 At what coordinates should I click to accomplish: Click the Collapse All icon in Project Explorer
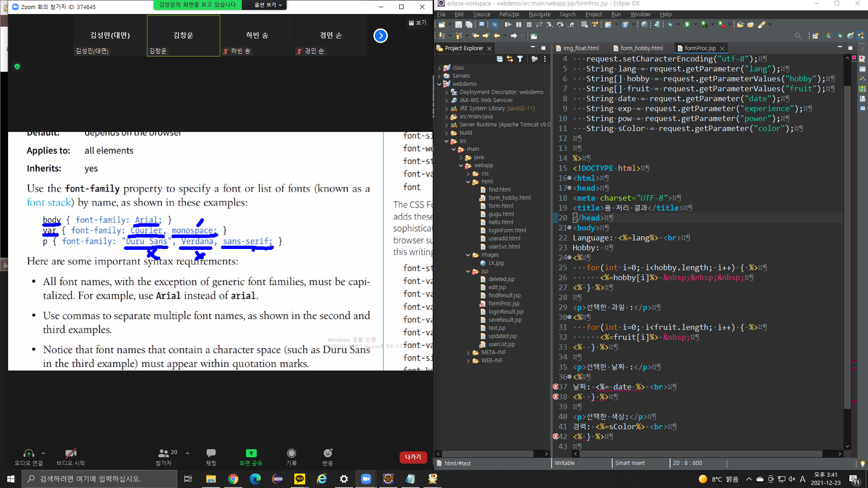click(x=500, y=59)
